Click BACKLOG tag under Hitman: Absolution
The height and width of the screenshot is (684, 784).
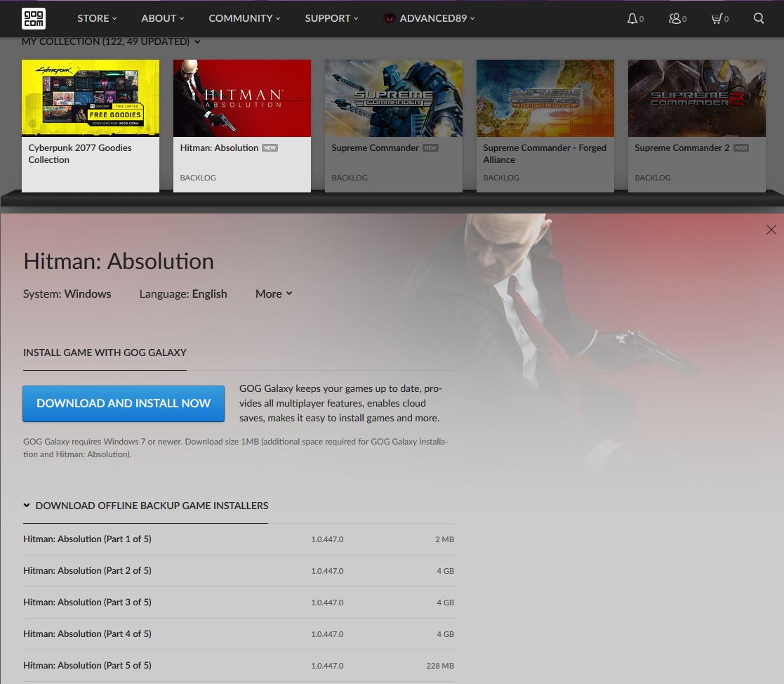point(198,178)
